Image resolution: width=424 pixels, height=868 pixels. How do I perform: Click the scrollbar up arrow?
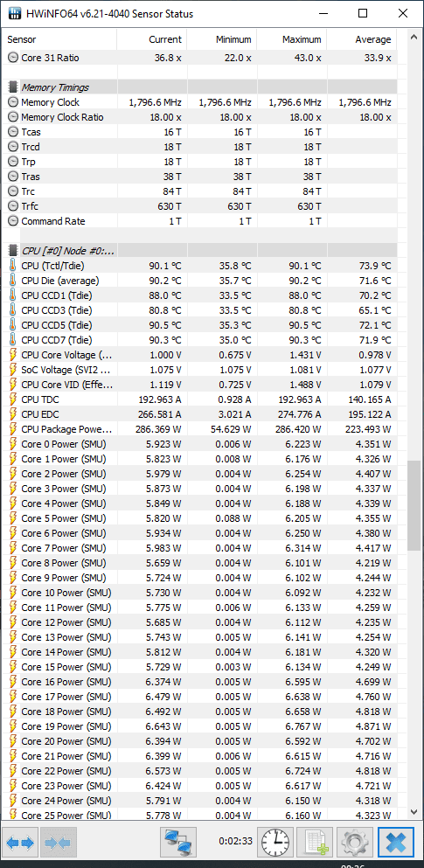[x=414, y=38]
